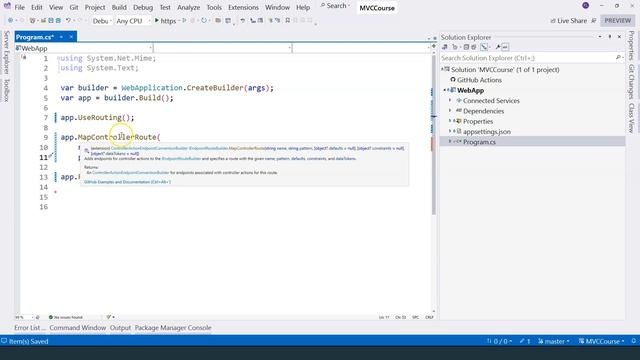Select appsettings.json in Solution Explorer
The width and height of the screenshot is (640, 360).
[x=487, y=131]
